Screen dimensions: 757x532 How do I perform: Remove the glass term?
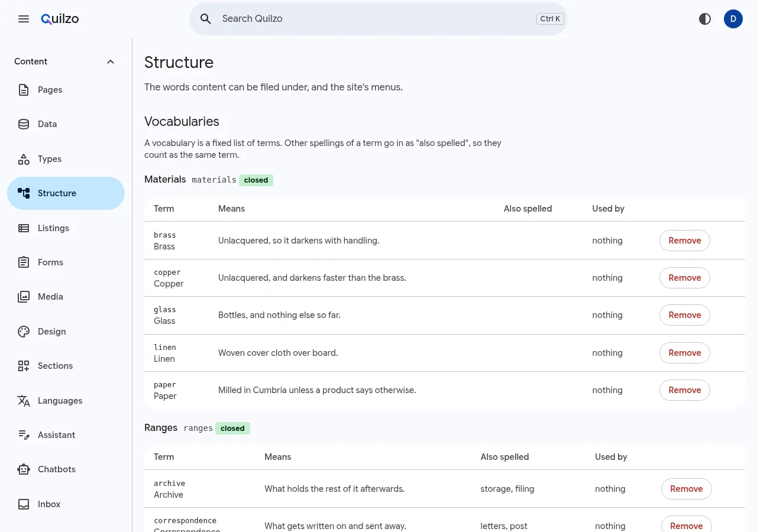coord(685,315)
